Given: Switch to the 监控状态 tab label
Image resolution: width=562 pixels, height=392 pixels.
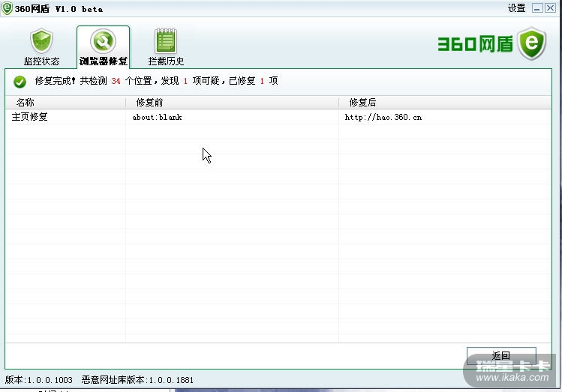Looking at the screenshot, I should click(x=41, y=61).
